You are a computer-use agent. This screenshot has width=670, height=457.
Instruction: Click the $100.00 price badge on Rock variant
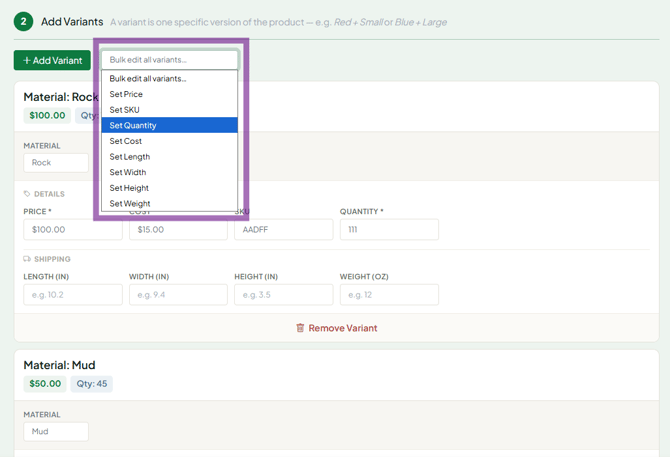coord(47,115)
